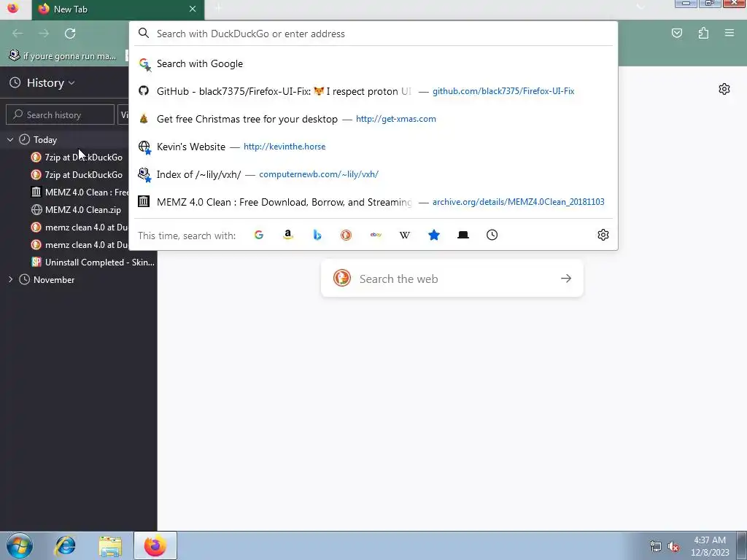Open Windows Start menu orb
Image resolution: width=747 pixels, height=560 pixels.
click(x=20, y=545)
